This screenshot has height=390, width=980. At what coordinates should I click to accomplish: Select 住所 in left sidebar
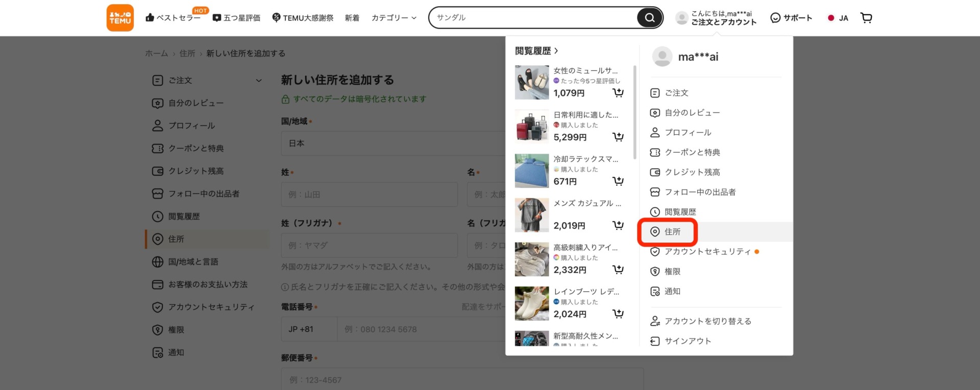[207, 239]
